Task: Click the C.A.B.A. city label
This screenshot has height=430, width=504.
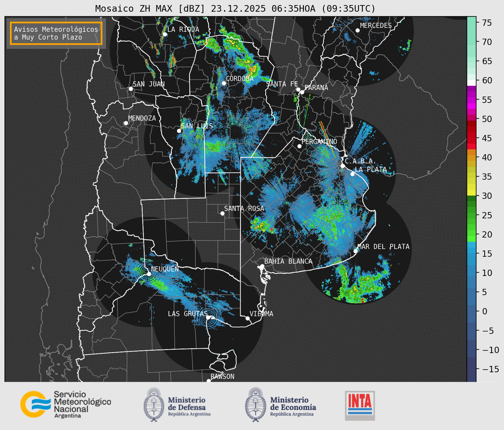Action: pos(361,161)
